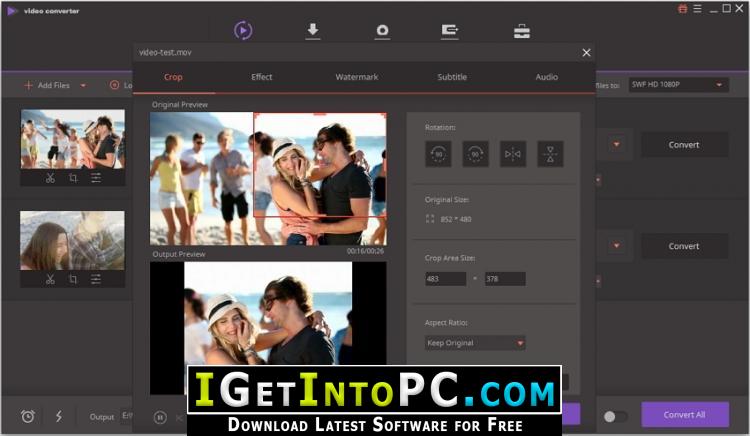Click the Convert All button
Viewport: 750px width, 436px height.
click(x=685, y=414)
